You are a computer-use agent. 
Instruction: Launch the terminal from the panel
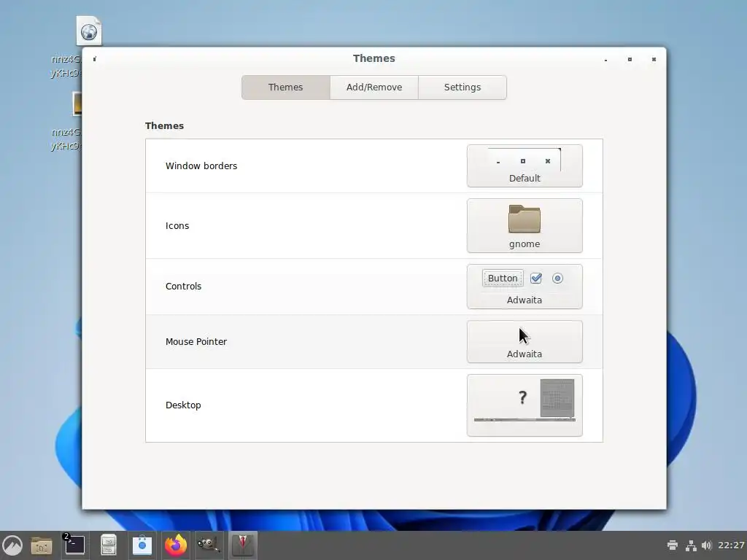pyautogui.click(x=74, y=545)
